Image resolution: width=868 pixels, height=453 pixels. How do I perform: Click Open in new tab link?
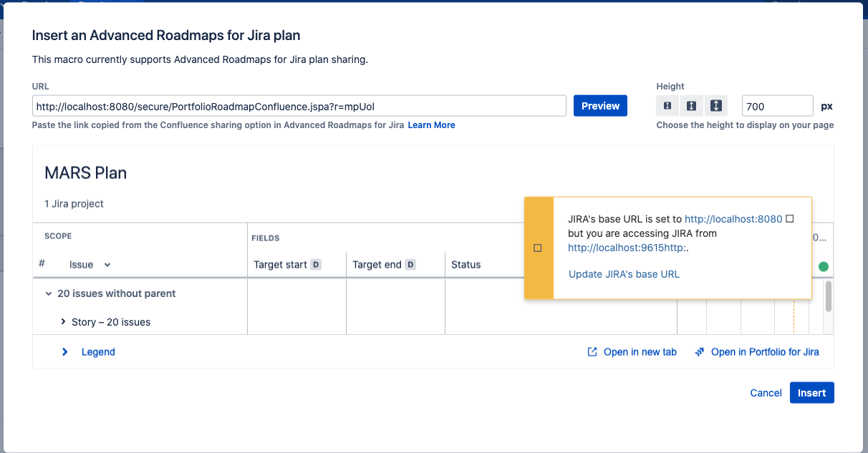click(640, 352)
